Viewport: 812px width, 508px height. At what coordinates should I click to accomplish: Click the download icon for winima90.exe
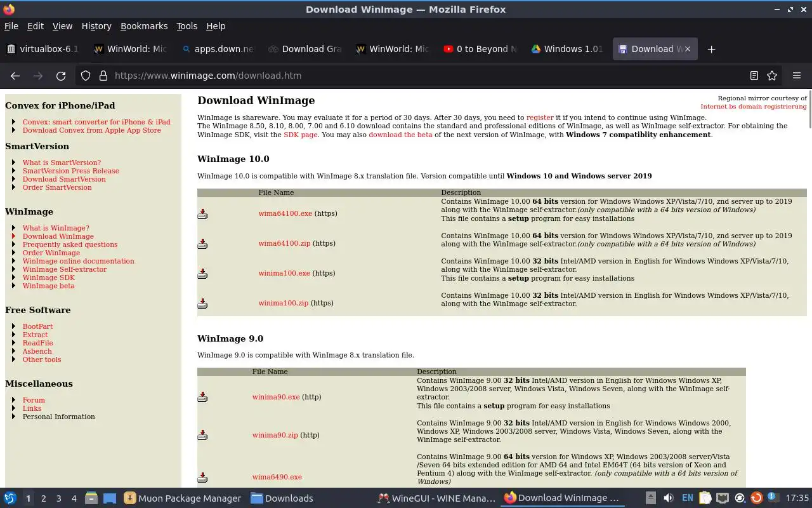click(x=202, y=397)
